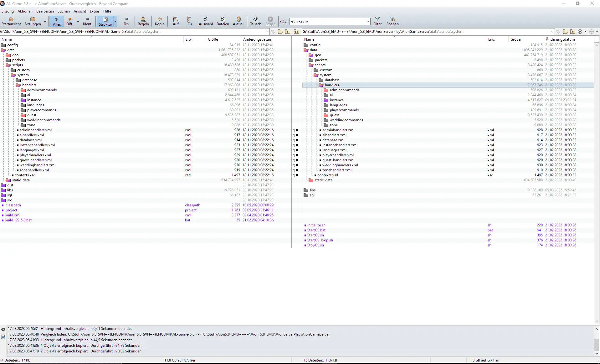
Task: Click the Regeln (rules) toolbar icon
Action: pyautogui.click(x=143, y=21)
